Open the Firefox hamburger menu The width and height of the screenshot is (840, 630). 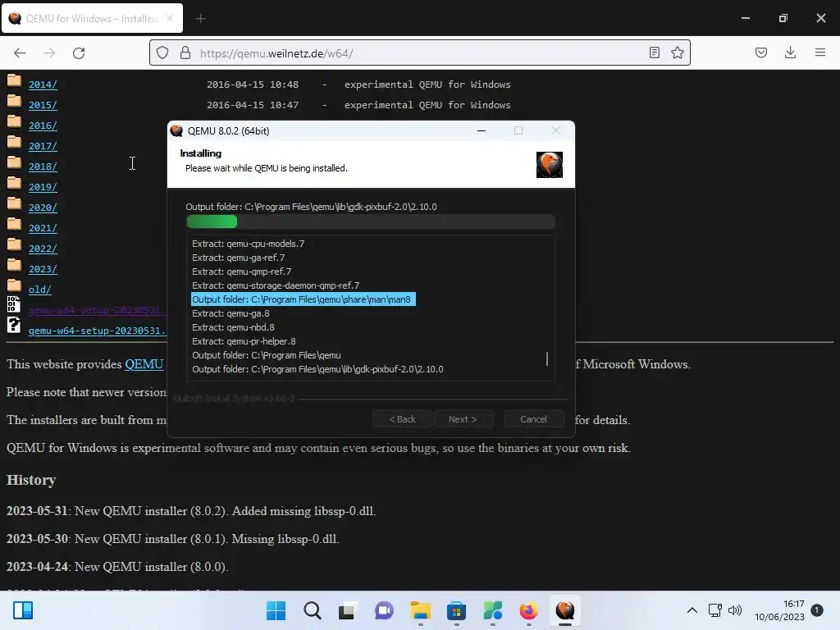820,52
